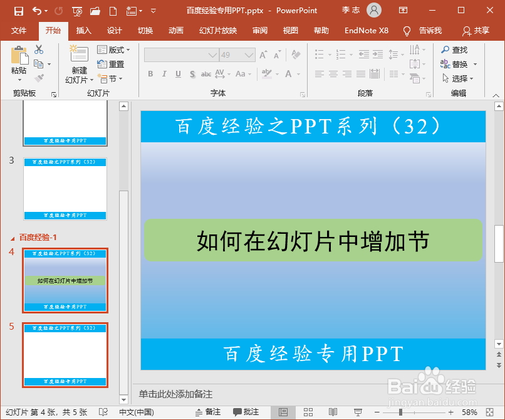This screenshot has width=505, height=420.
Task: Click the Copy icon in clipboard group
Action: [39, 64]
